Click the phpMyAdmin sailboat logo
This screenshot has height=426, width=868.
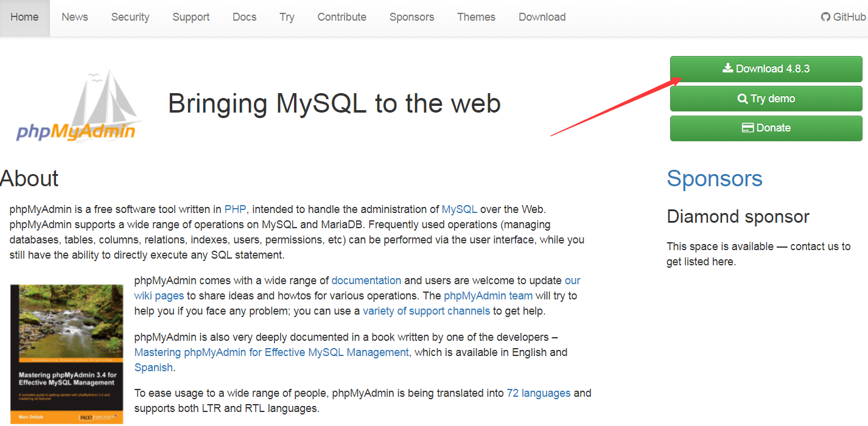[80, 106]
